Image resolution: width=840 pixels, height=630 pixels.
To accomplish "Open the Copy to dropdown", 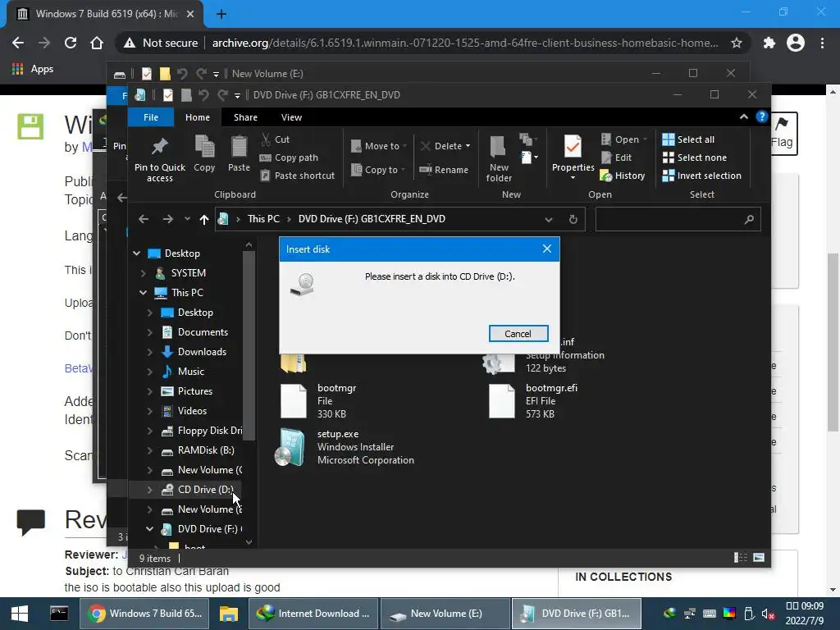I will click(378, 170).
